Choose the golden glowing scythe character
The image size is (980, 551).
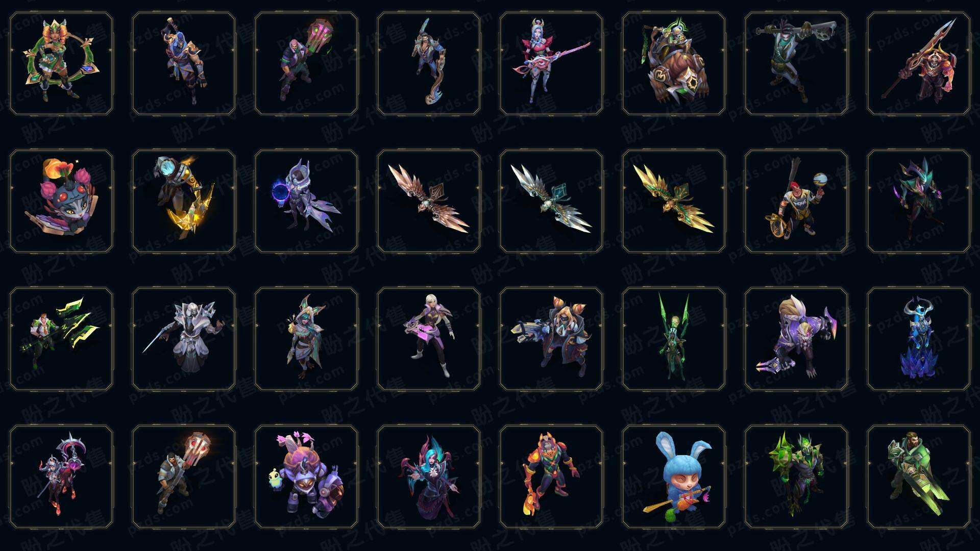[184, 201]
